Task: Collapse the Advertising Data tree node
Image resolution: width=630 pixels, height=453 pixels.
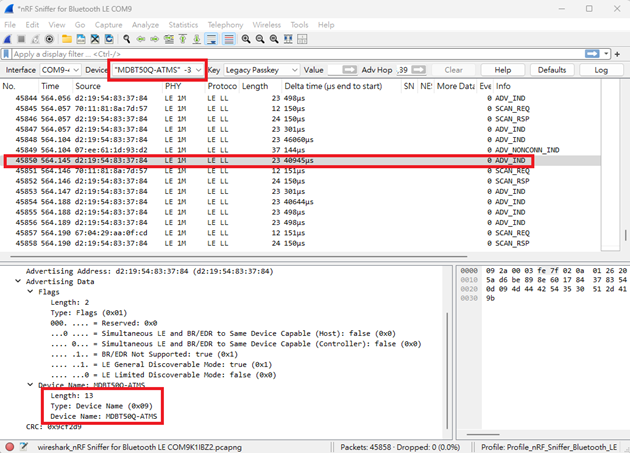Action: click(x=18, y=282)
